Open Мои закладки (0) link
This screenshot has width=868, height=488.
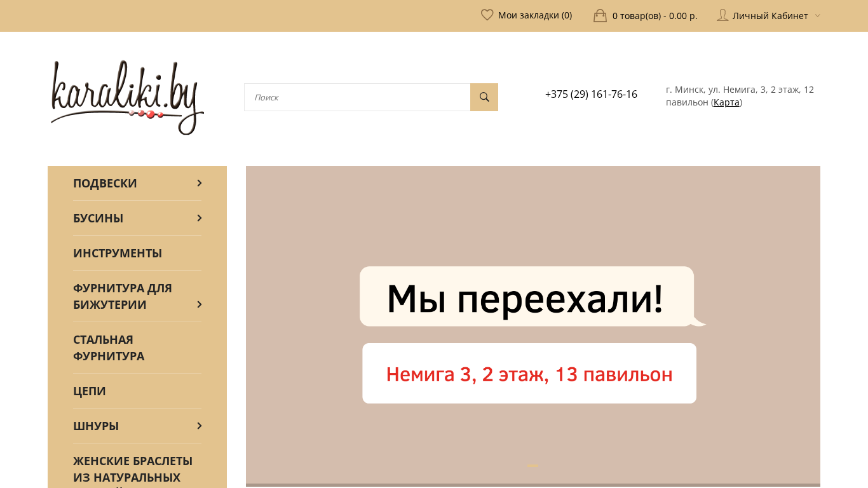tap(534, 15)
